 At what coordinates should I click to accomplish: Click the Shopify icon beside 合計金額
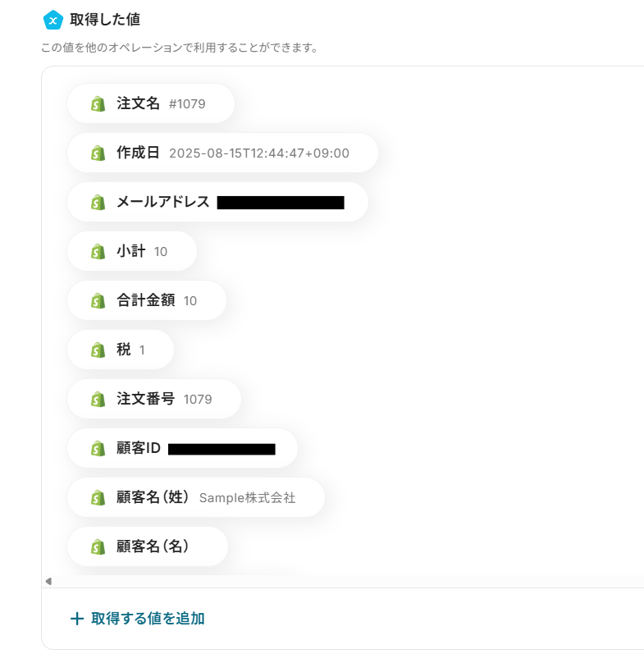point(98,301)
